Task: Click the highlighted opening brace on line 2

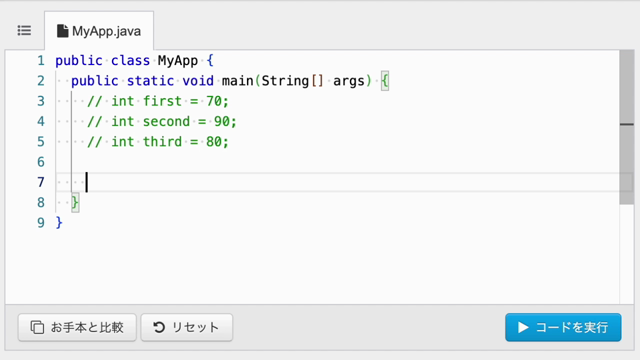Action: click(x=385, y=81)
